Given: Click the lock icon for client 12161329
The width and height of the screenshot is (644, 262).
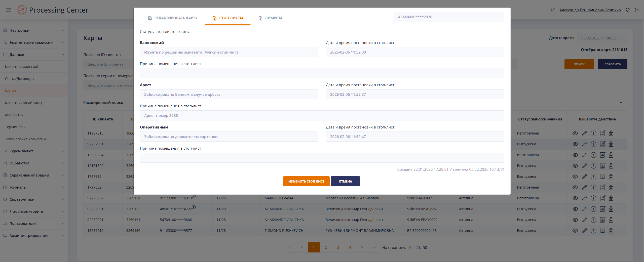Looking at the screenshot, I should [x=611, y=166].
